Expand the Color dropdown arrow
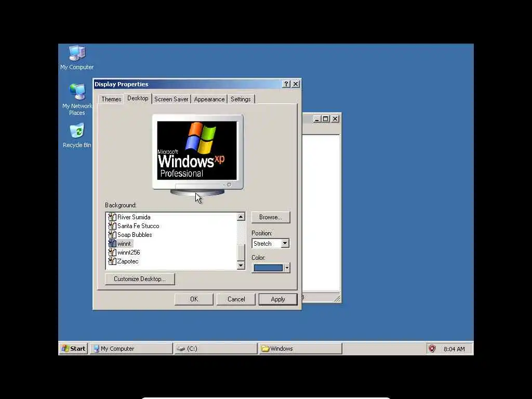Viewport: 532px width, 399px height. pos(287,268)
